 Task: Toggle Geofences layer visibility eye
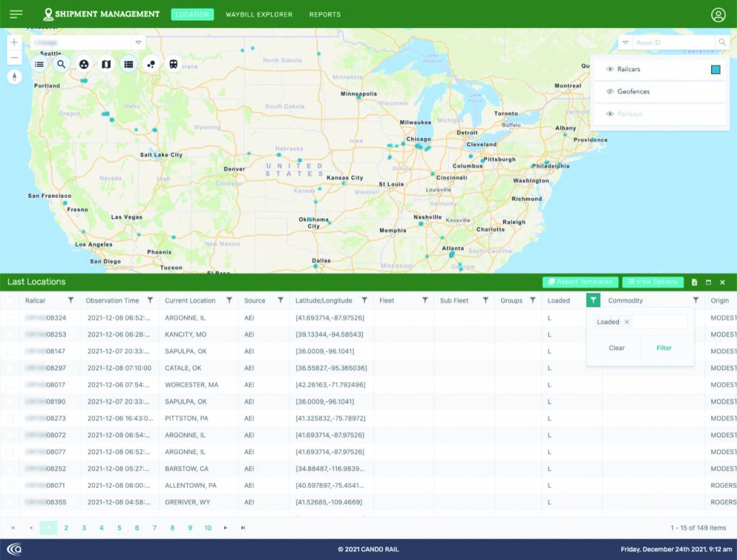[610, 92]
